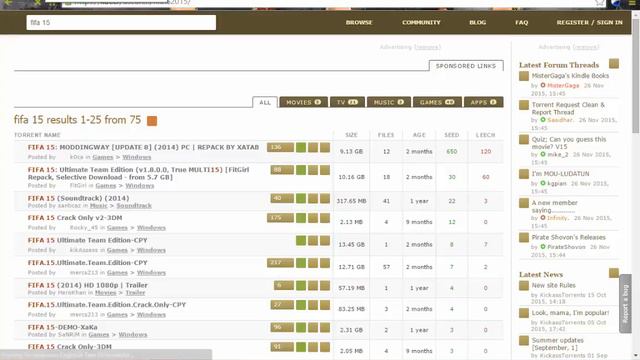Click the 120 leech count
Screen dimensions: 640x360
485,151
